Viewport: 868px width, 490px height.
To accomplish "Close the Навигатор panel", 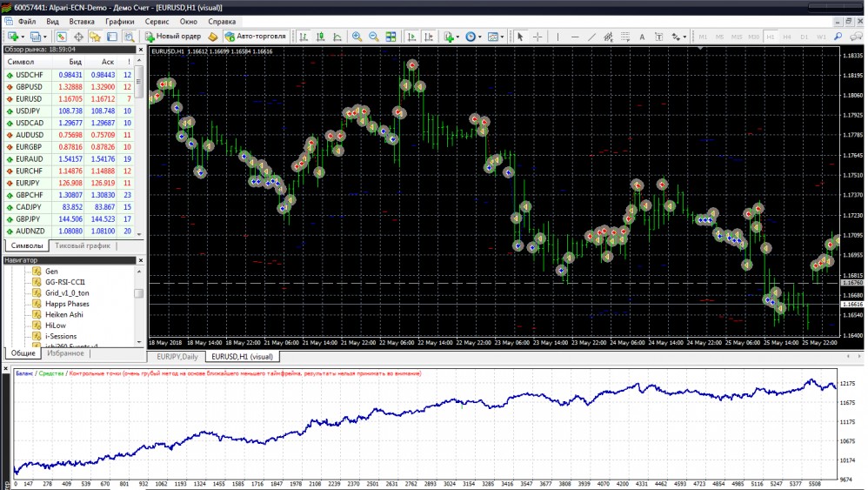I will coord(141,260).
